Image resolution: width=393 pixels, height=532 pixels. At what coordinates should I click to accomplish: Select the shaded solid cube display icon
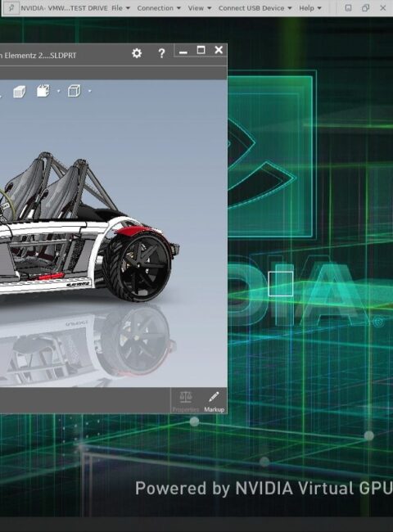pyautogui.click(x=19, y=92)
